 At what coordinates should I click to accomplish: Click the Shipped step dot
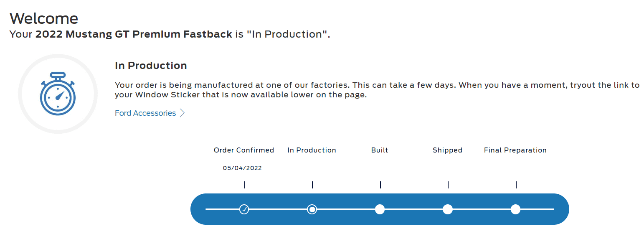coord(448,209)
